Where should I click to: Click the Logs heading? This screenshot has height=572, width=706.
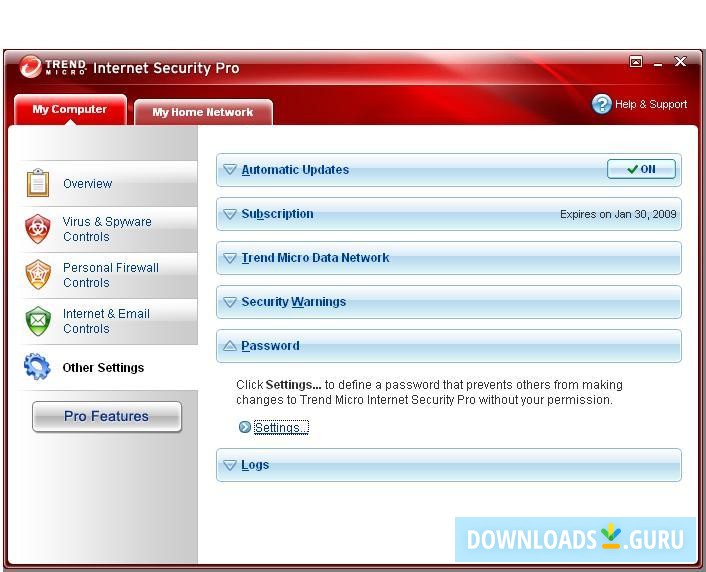[x=255, y=465]
